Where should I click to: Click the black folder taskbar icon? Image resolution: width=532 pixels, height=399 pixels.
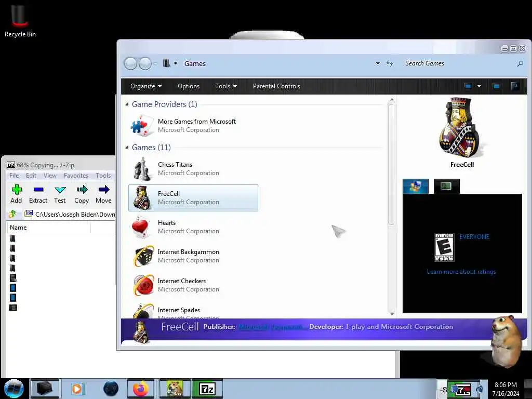tap(45, 389)
